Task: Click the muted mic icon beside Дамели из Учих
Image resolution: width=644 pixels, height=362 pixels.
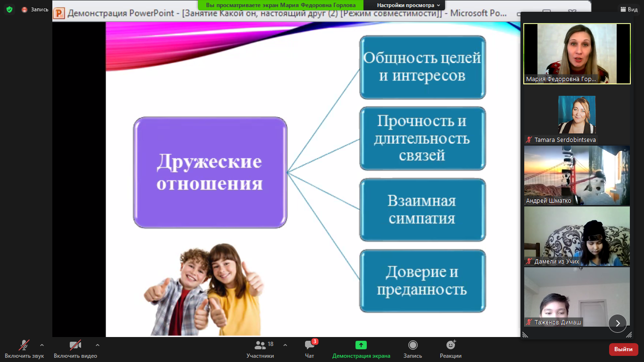Action: point(529,261)
